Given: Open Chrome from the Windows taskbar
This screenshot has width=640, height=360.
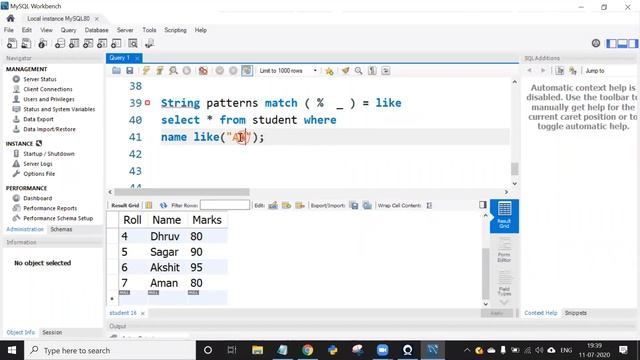Looking at the screenshot, I should (x=308, y=350).
